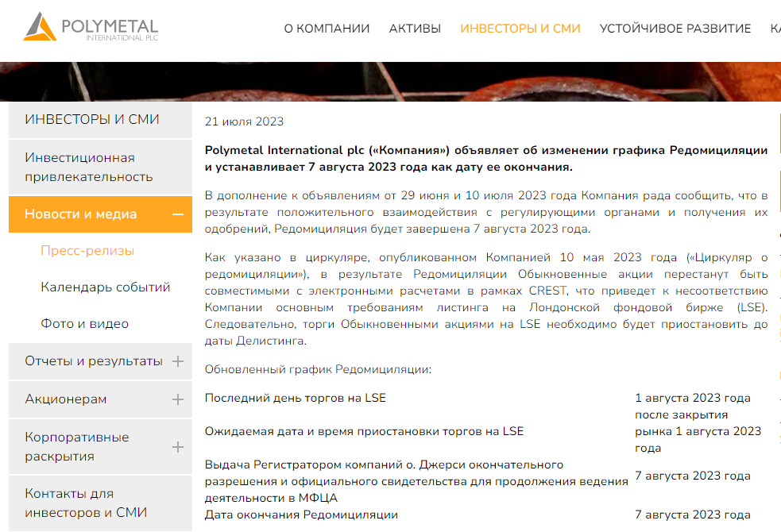Open the ИНВЕСТОРЫ И СМИ sidebar heading
Viewport: 781px width, 532px height.
101,120
